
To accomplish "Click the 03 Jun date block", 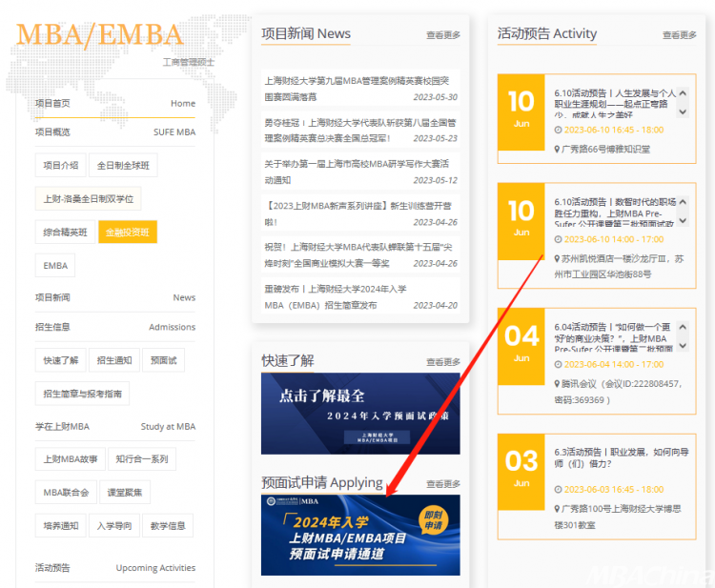I will tap(521, 472).
